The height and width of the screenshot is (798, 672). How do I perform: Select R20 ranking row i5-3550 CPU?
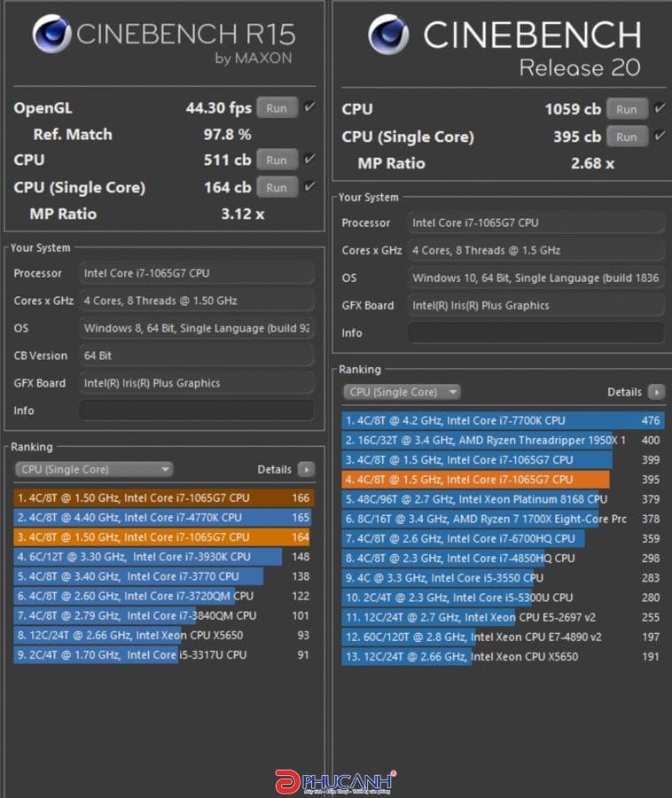click(503, 577)
